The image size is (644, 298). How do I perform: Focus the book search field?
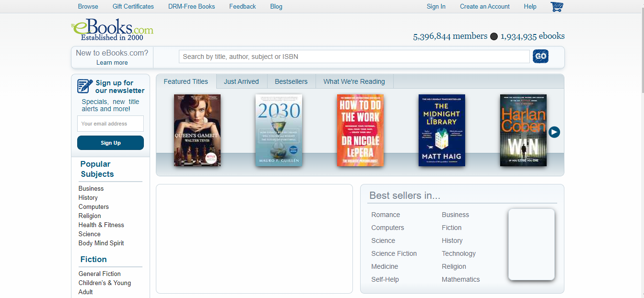[354, 57]
